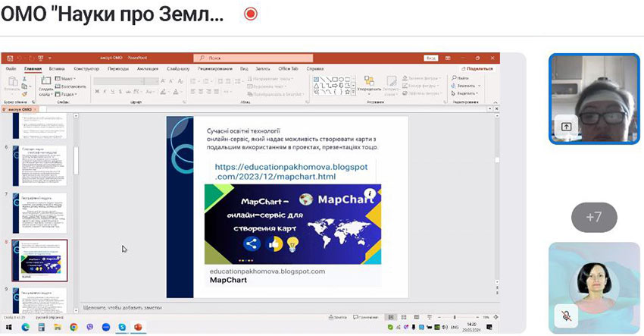Image resolution: width=644 pixels, height=336 pixels.
Task: Open the Section (Раздел) dropdown
Action: point(66,94)
